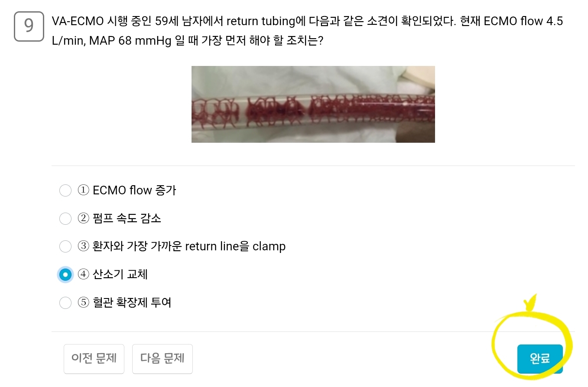
Task: Click the question stem text starting VA-ECMO
Action: pos(307,31)
